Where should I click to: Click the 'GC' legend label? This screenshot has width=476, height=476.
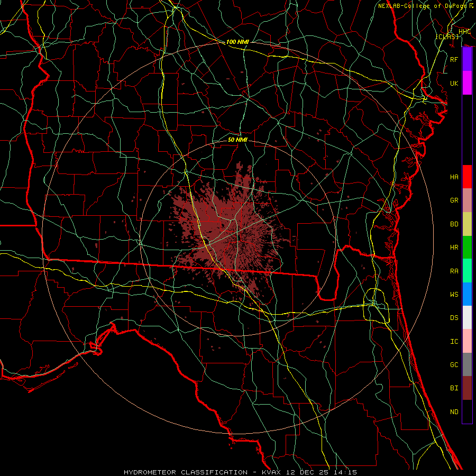(x=454, y=364)
